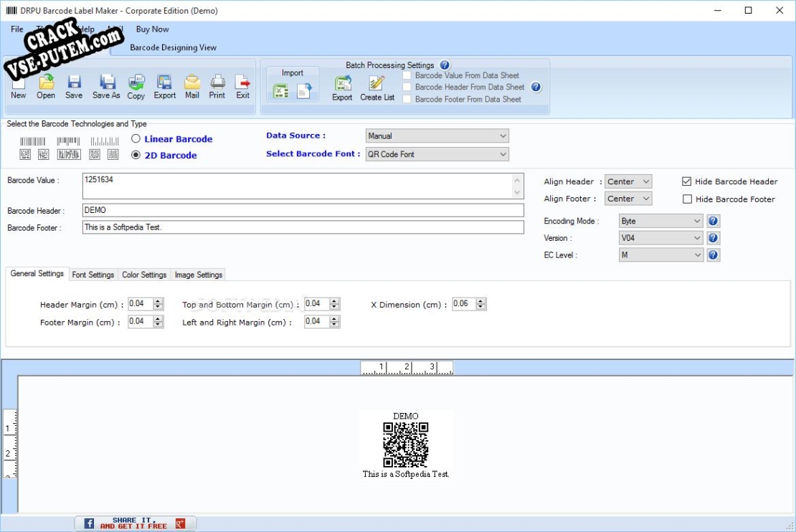Open Version help icon
The width and height of the screenshot is (796, 532).
[x=714, y=238]
